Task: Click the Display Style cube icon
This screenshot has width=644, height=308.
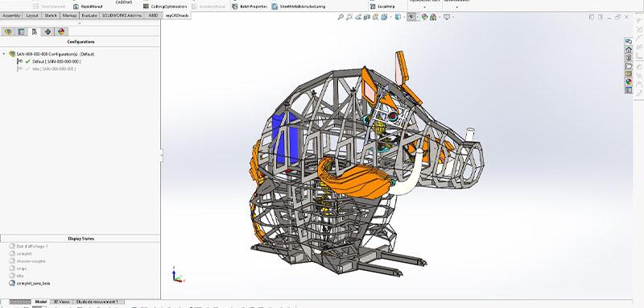Action: pyautogui.click(x=397, y=17)
